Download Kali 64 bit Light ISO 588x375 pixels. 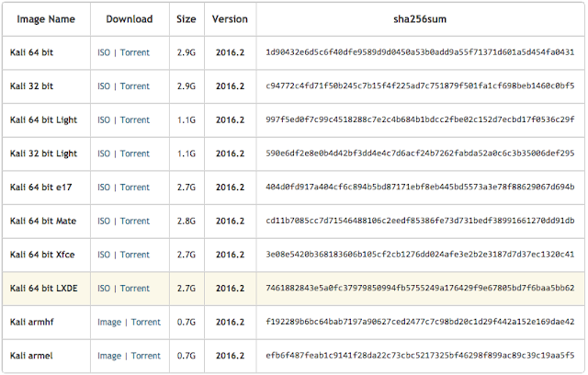104,120
